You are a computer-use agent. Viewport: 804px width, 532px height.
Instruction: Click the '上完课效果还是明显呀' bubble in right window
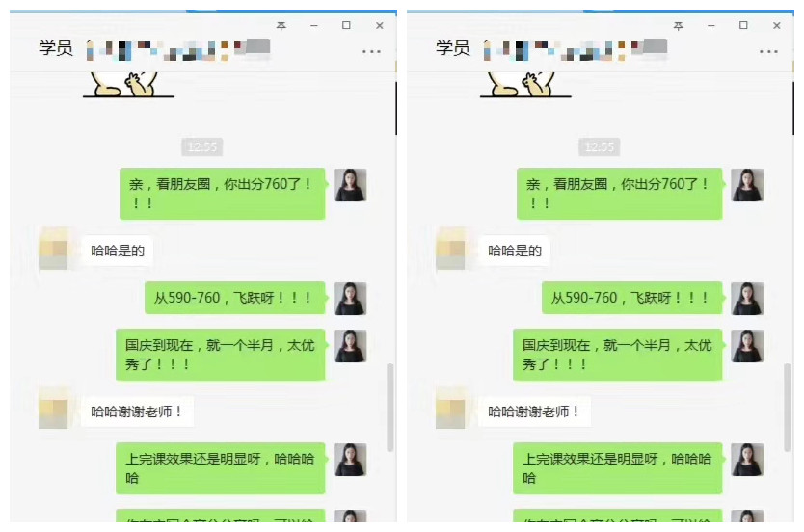617,468
